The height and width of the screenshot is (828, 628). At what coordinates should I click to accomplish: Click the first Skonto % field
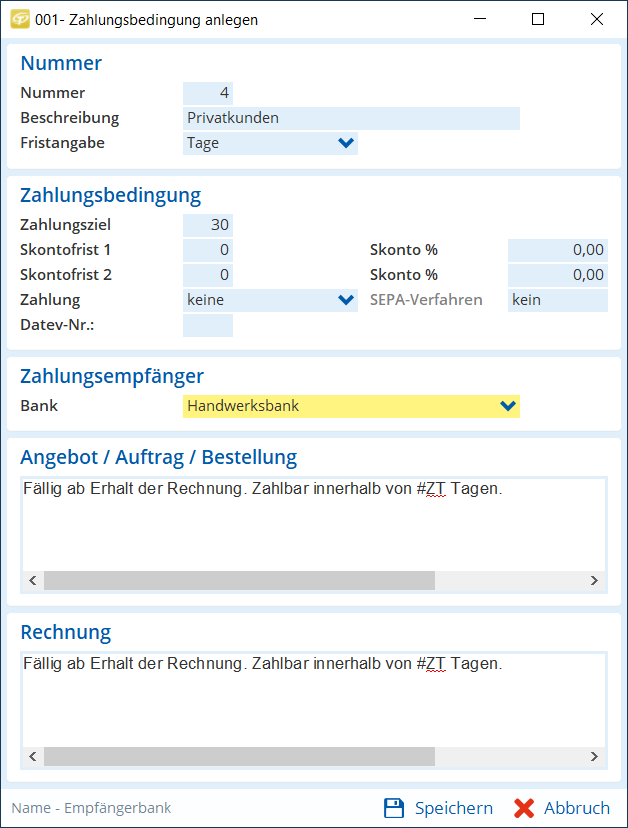click(x=557, y=250)
